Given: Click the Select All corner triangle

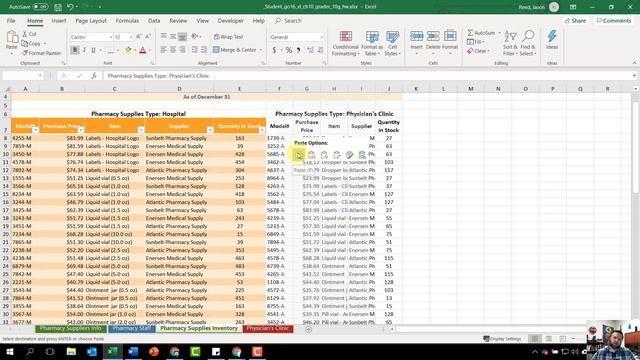Looking at the screenshot, I should pos(7,89).
